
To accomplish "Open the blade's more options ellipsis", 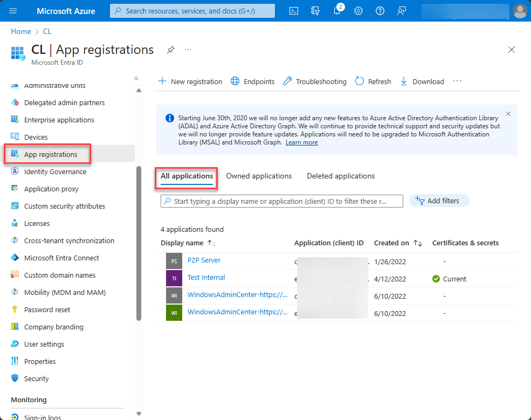I will (x=188, y=50).
